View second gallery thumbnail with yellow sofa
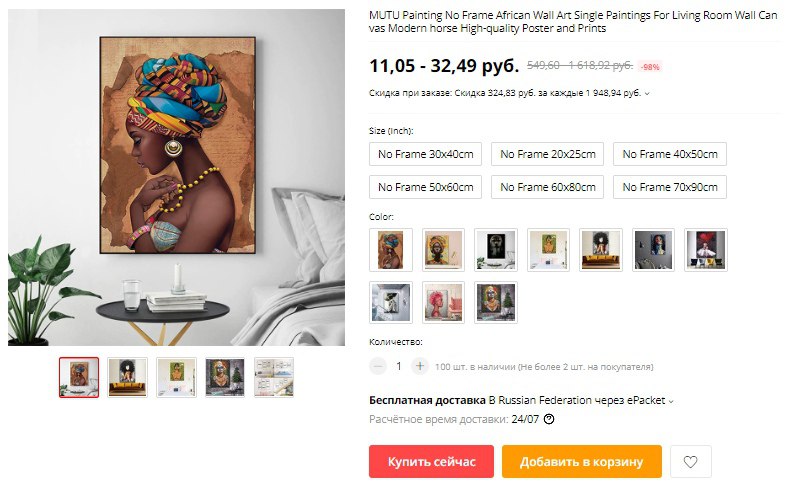789x482 pixels. pyautogui.click(x=128, y=377)
